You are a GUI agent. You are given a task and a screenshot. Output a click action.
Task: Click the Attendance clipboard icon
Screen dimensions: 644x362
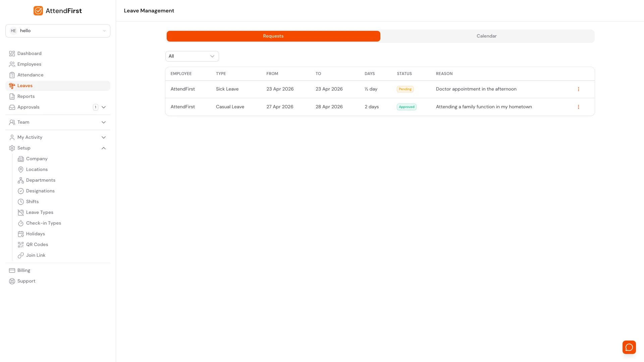(x=12, y=75)
